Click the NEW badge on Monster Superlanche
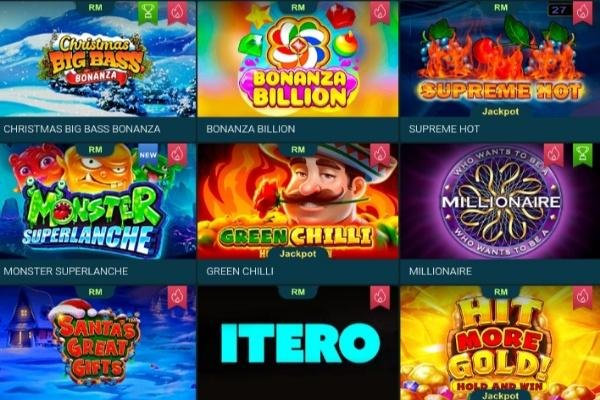Screen dimensions: 600x400 148,155
